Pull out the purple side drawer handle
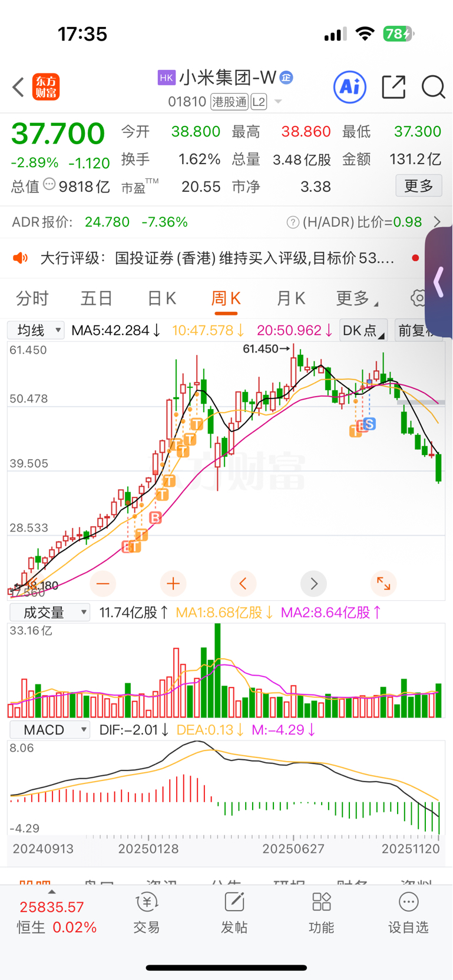The image size is (453, 980). click(x=439, y=282)
